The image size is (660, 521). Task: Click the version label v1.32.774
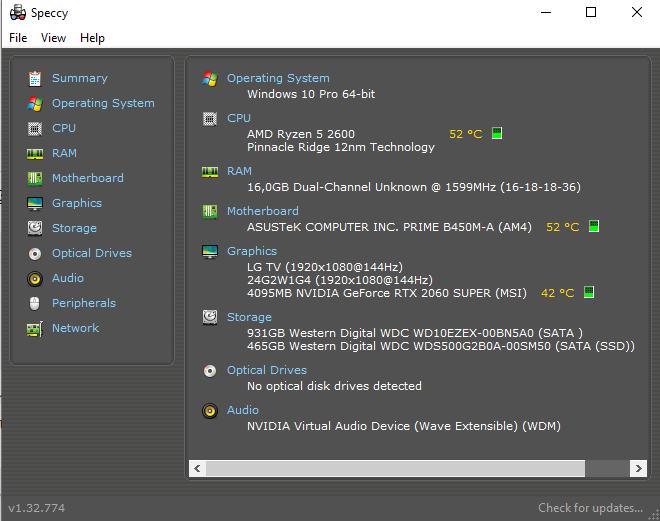point(37,508)
